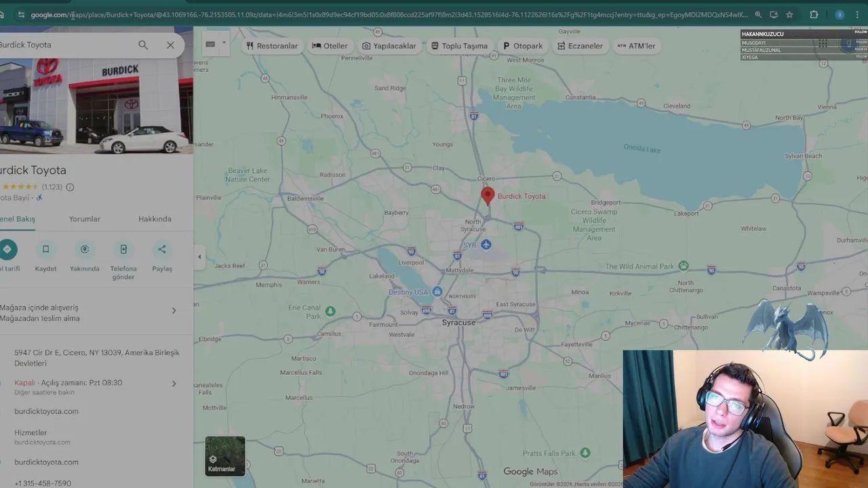Click the Cicero Swamp Wildlife Management Area label
Viewport: 868px width, 488px height.
click(594, 225)
